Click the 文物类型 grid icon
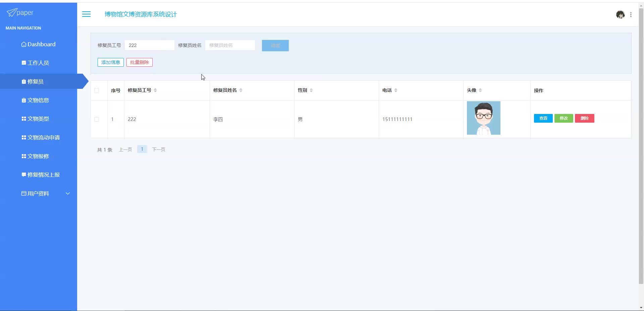The image size is (644, 311). click(24, 119)
